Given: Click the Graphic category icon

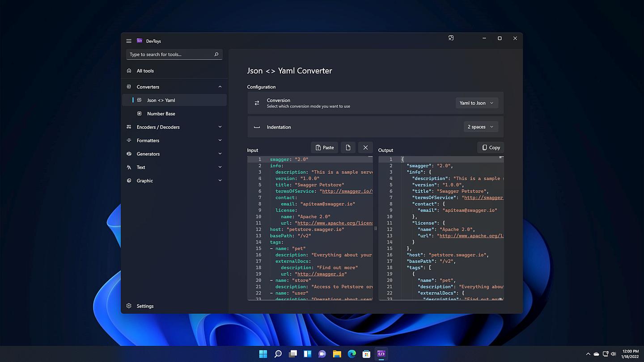Looking at the screenshot, I should 129,181.
